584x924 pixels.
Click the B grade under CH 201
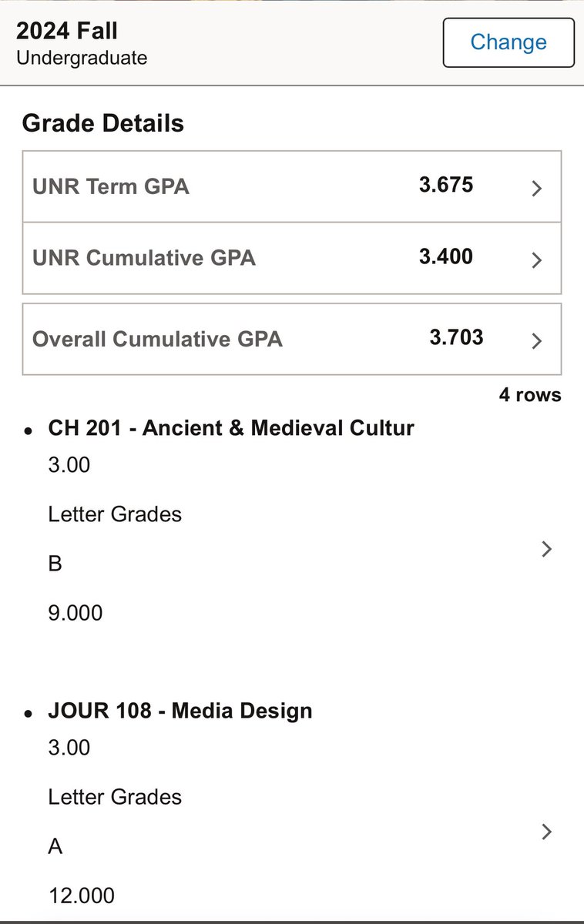(x=55, y=564)
